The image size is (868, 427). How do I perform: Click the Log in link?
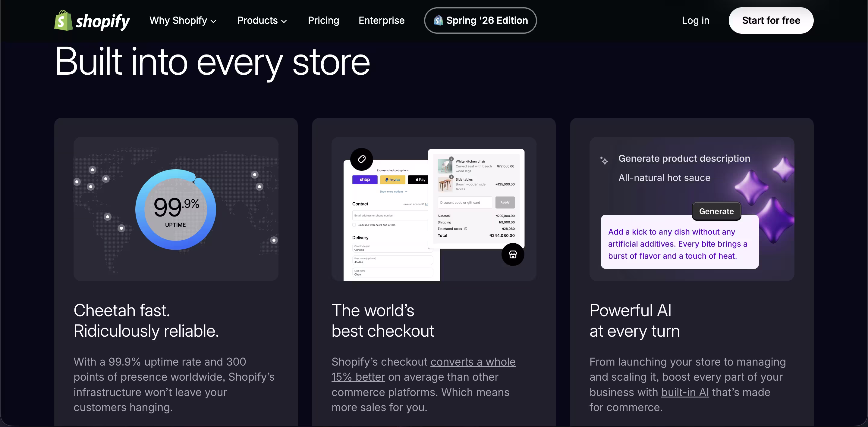pyautogui.click(x=696, y=20)
